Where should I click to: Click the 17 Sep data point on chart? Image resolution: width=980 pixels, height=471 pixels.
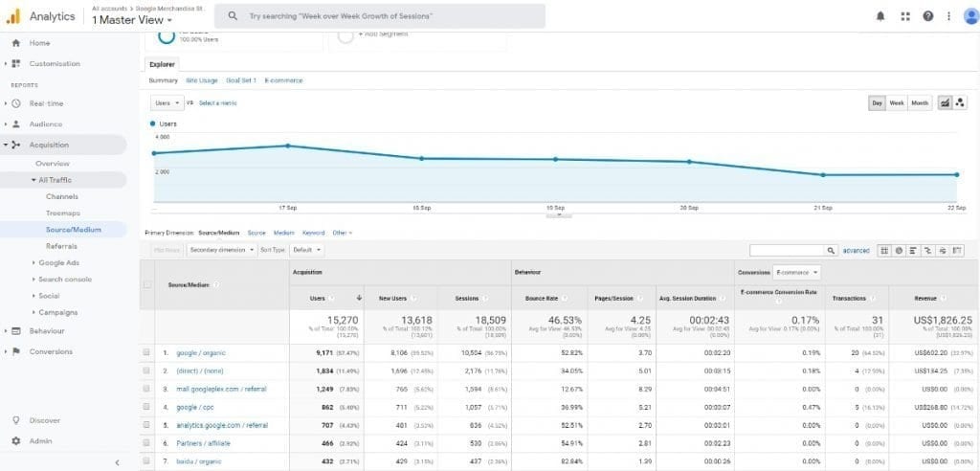(287, 146)
